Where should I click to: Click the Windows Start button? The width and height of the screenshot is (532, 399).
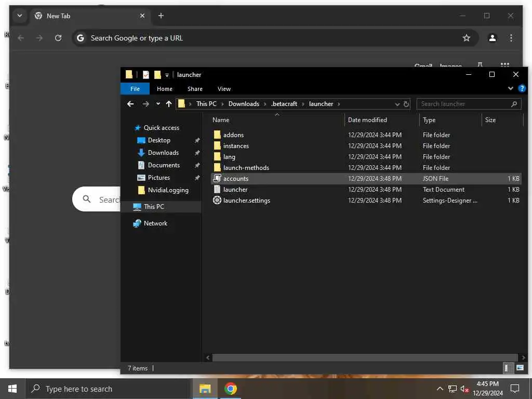(x=12, y=389)
